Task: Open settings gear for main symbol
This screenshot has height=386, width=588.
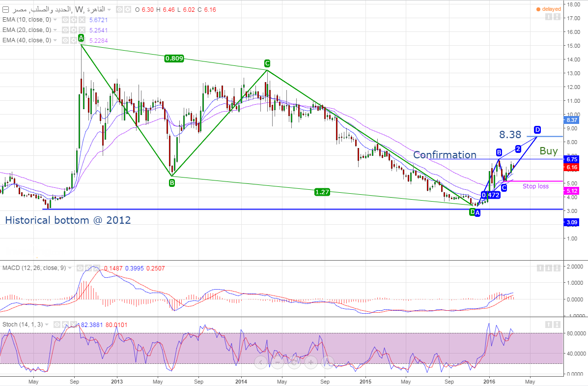Action: click(128, 9)
